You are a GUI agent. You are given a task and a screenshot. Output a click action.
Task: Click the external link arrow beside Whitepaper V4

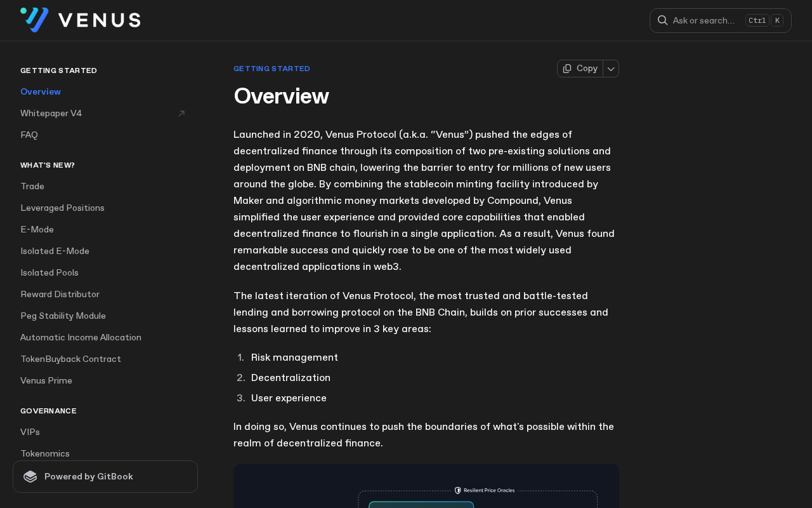181,114
